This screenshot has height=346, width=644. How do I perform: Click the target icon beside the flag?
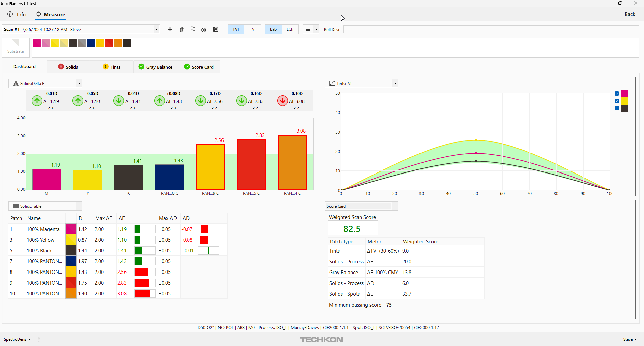pyautogui.click(x=204, y=30)
